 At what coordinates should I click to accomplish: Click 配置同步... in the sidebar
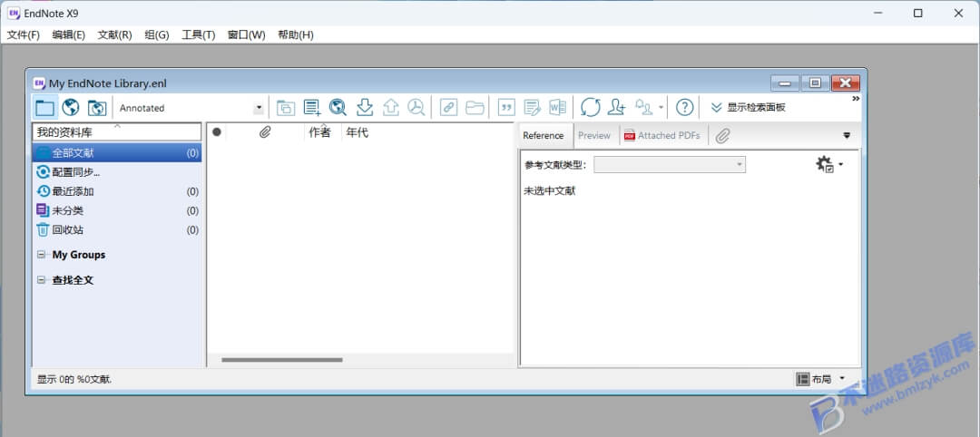click(117, 172)
